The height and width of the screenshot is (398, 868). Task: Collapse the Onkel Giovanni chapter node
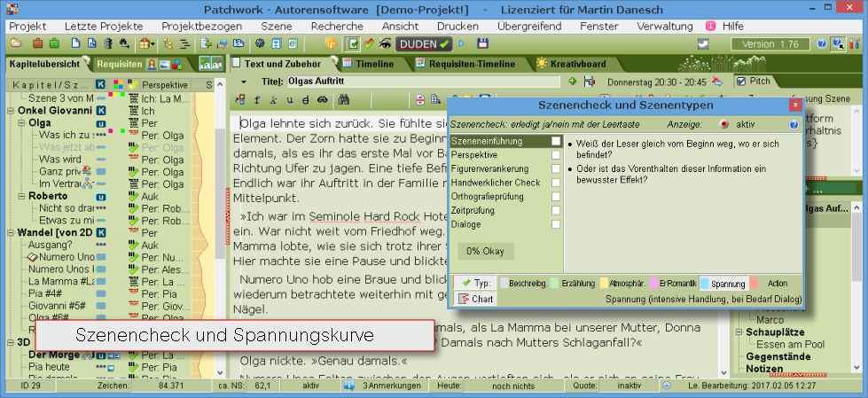click(x=11, y=111)
